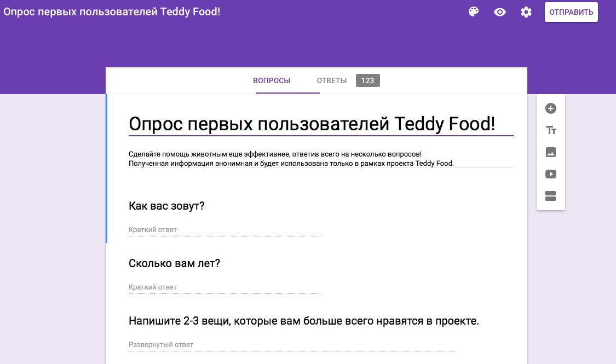Add an image from sidebar icon

tap(551, 152)
